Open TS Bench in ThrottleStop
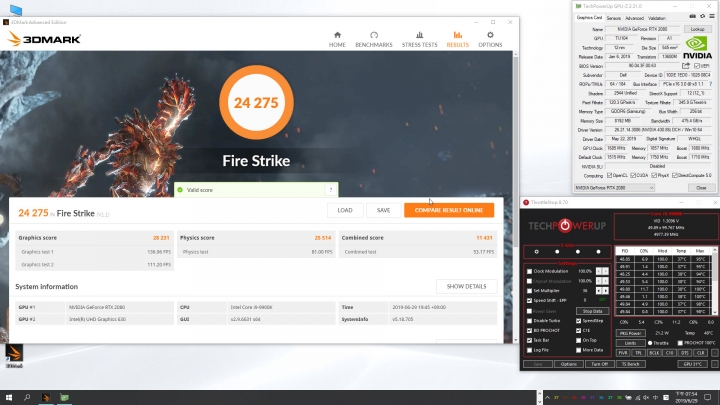 [630, 364]
